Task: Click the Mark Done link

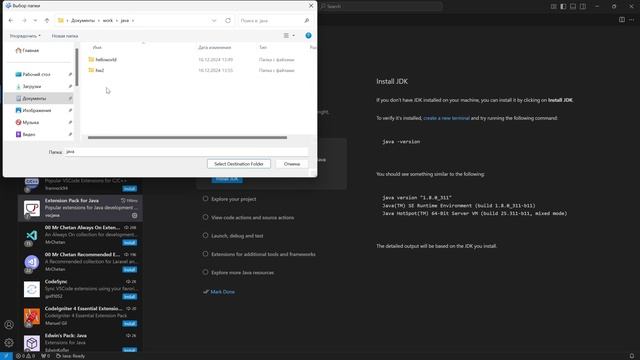Action: click(222, 292)
